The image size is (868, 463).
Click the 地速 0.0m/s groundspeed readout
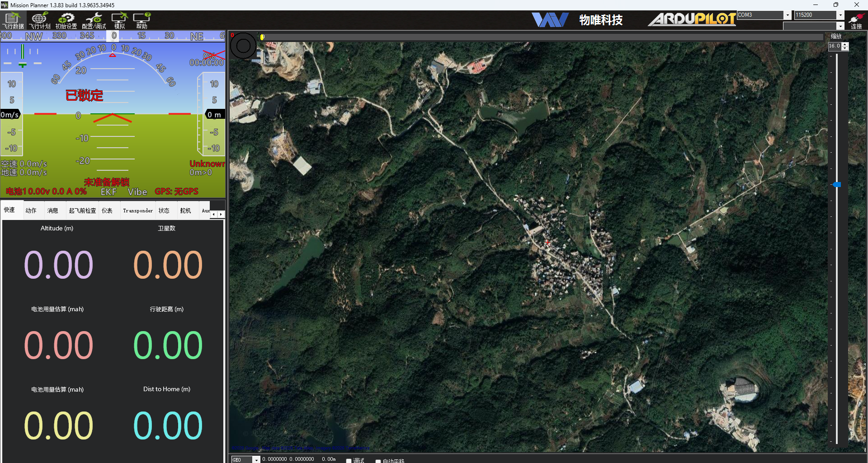point(24,173)
